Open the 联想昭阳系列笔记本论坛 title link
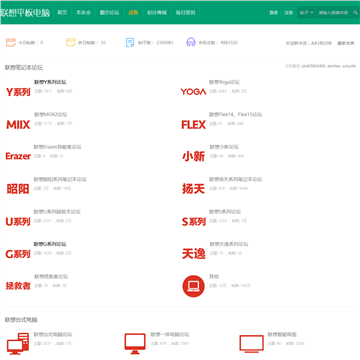 (60, 179)
